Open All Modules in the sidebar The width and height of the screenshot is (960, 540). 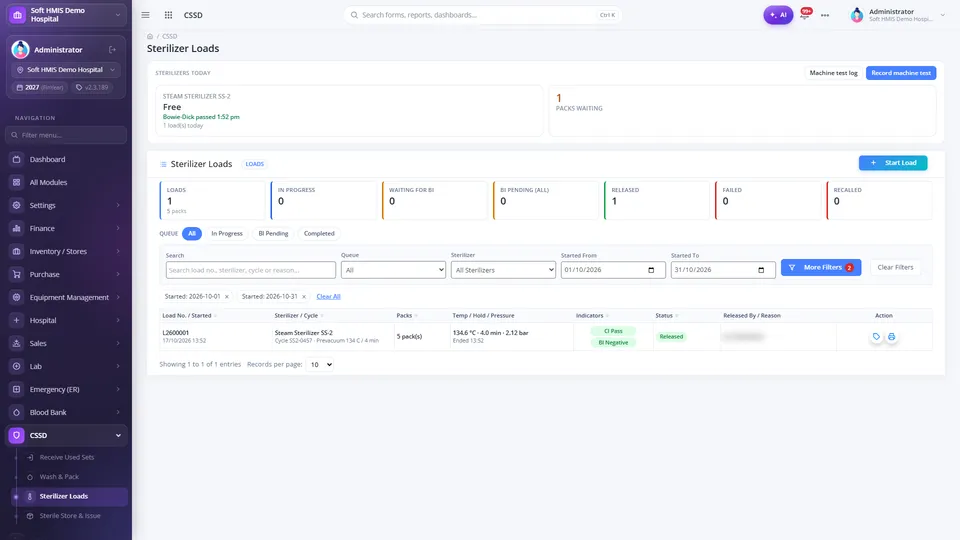point(66,182)
